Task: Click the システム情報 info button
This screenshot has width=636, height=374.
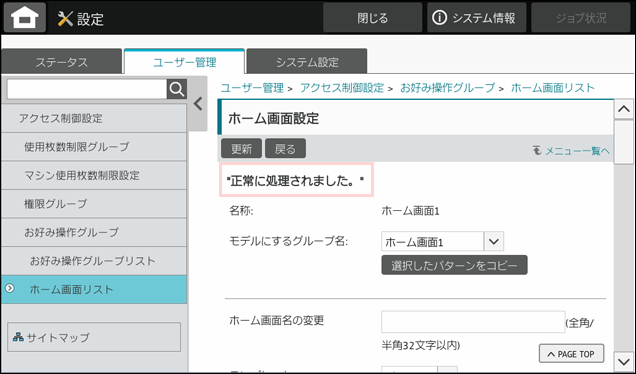Action: (x=476, y=18)
